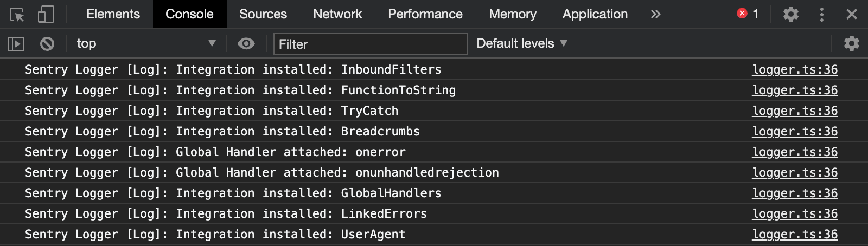Open DevTools main settings gear
The width and height of the screenshot is (868, 246).
[x=791, y=14]
